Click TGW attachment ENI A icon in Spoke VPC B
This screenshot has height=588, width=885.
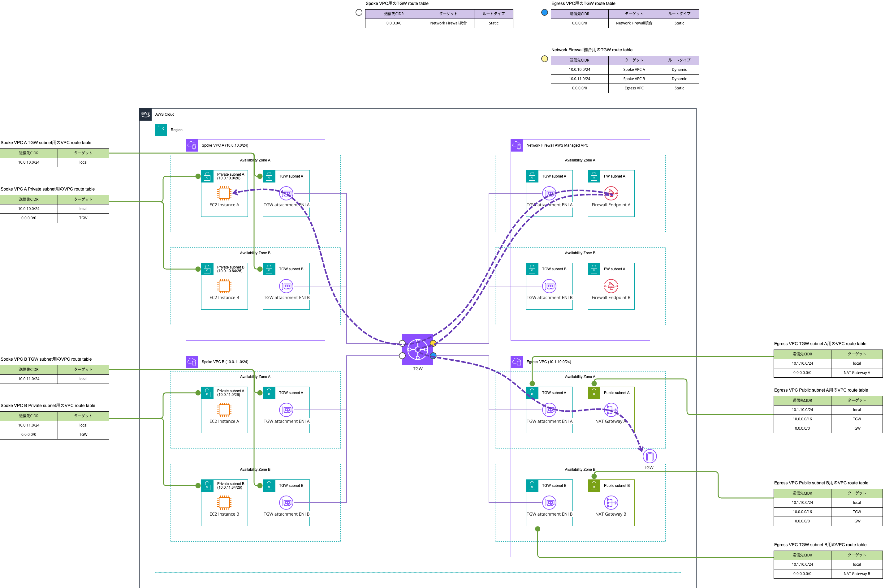tap(286, 410)
